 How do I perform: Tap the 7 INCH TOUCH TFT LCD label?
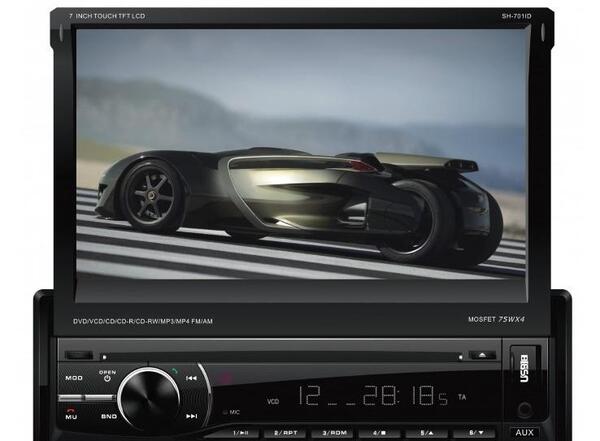click(x=107, y=16)
